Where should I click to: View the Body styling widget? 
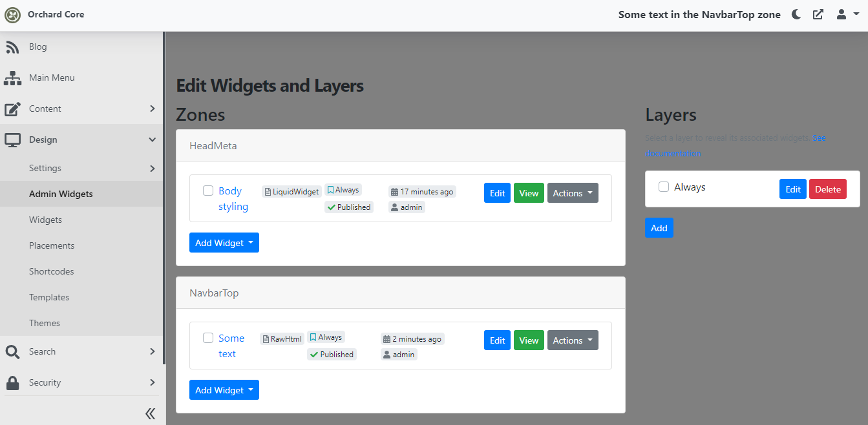[x=529, y=193]
